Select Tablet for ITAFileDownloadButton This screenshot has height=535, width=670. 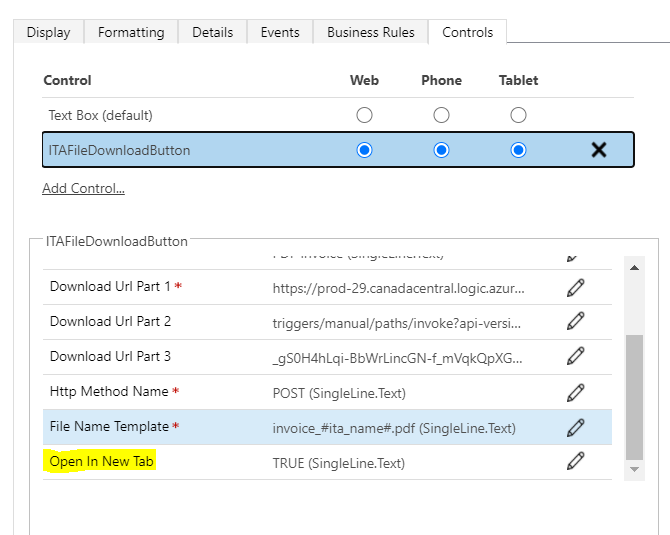(x=518, y=150)
